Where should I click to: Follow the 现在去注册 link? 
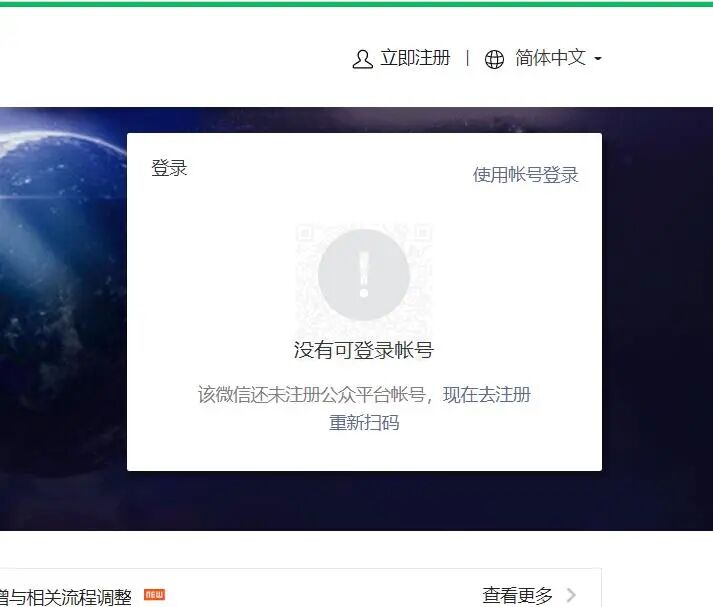(487, 394)
